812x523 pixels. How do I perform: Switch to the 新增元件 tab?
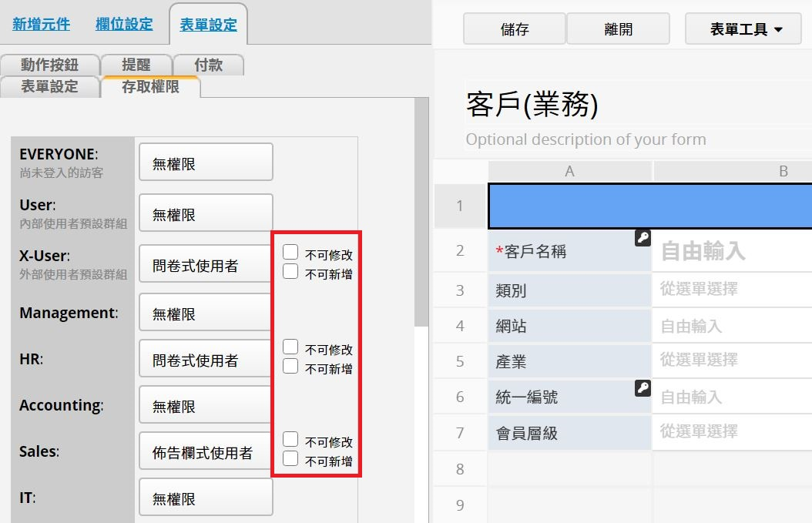[x=41, y=25]
